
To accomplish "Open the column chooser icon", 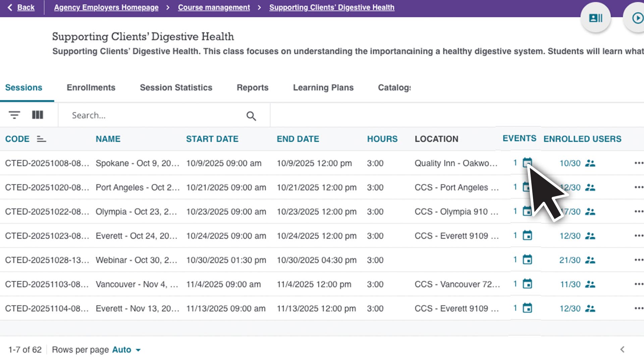I will [x=38, y=115].
